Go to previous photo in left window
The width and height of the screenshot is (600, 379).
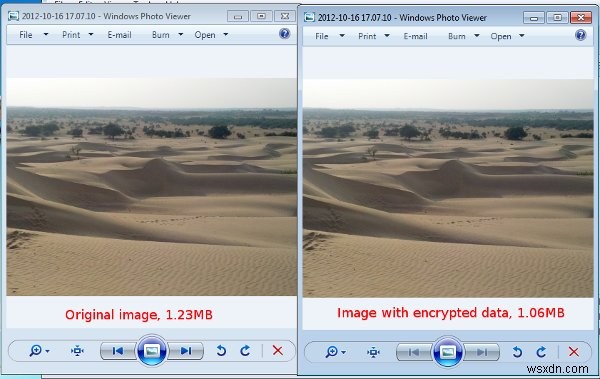118,351
